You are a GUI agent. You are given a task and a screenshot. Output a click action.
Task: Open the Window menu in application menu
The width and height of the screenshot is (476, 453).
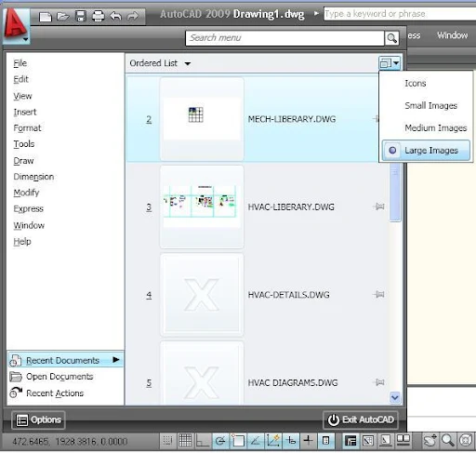(x=29, y=225)
